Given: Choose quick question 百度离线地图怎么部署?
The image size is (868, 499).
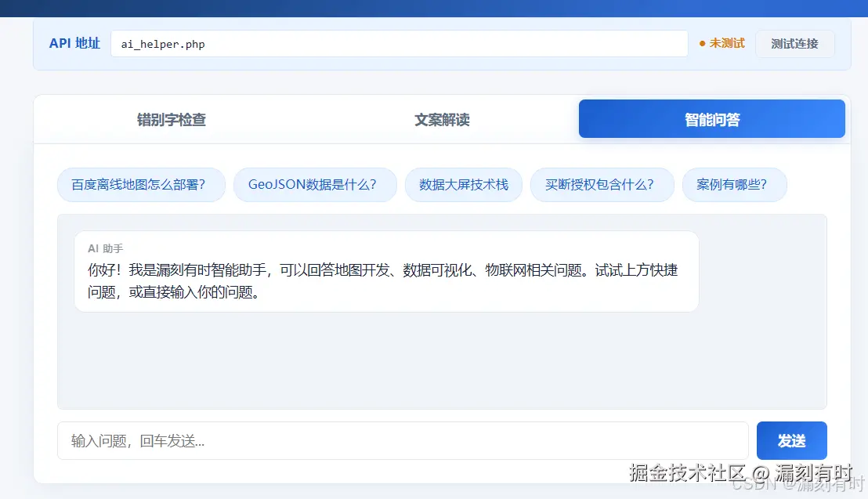Looking at the screenshot, I should pos(141,184).
